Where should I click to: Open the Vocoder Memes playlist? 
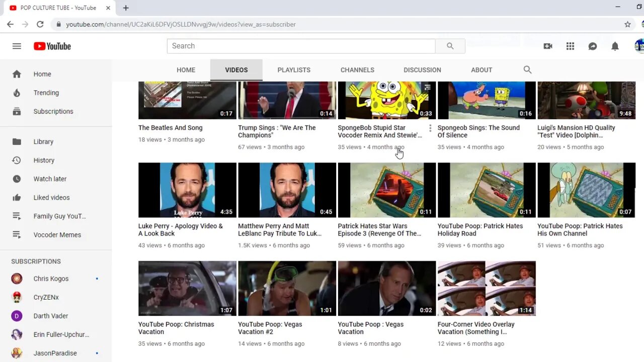tap(56, 234)
